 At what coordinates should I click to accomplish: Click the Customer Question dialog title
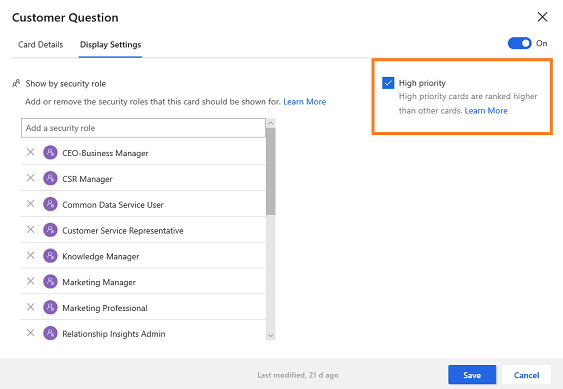coord(65,18)
